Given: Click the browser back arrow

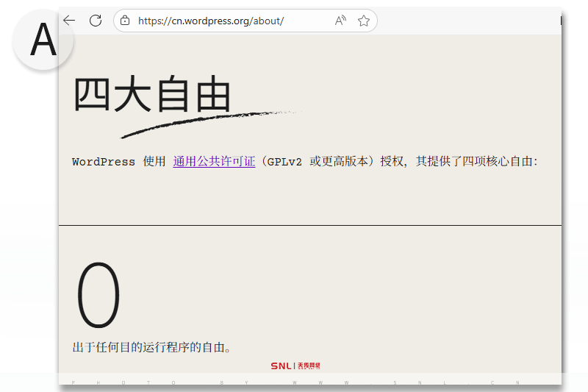Looking at the screenshot, I should tap(69, 21).
